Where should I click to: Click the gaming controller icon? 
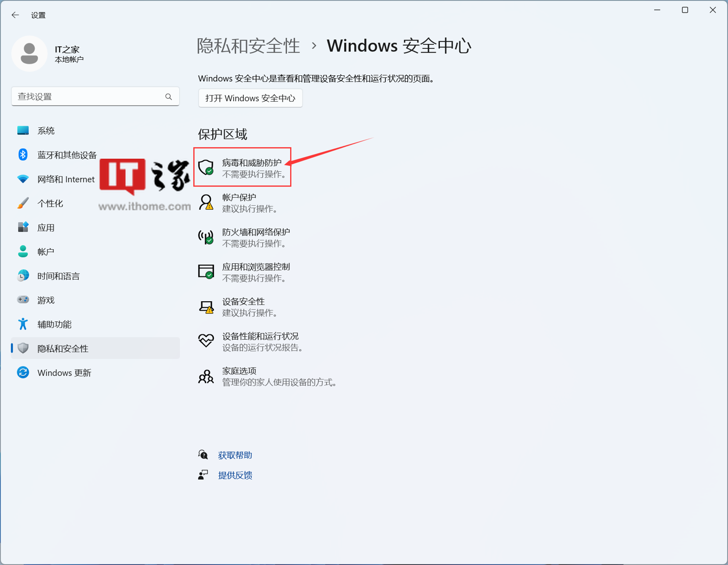pos(23,300)
